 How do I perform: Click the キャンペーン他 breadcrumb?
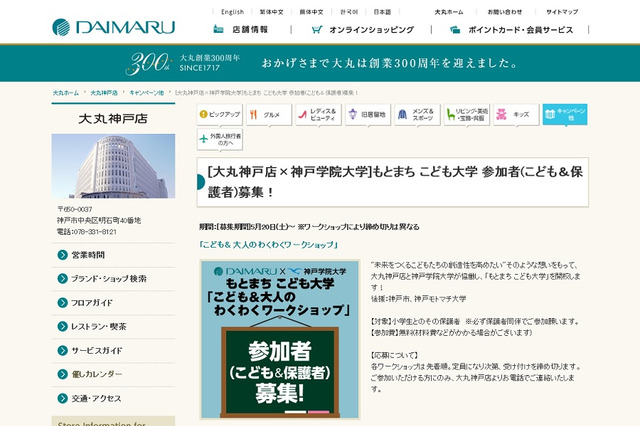(147, 93)
